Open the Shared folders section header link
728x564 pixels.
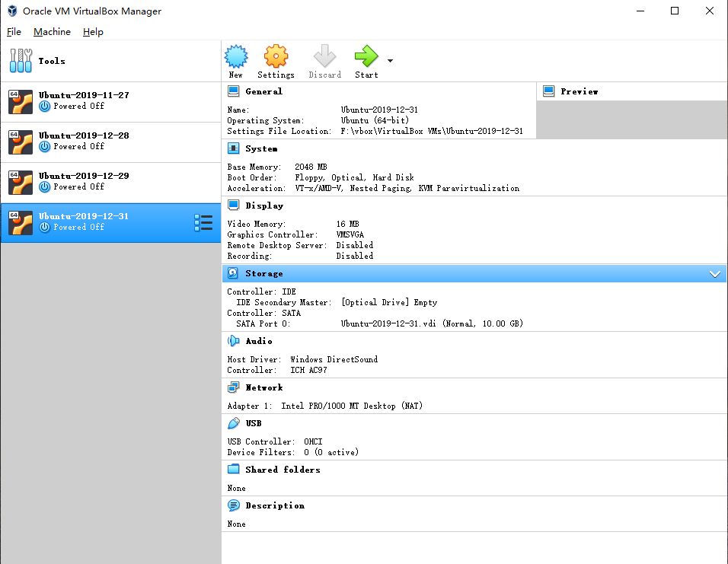[x=283, y=470]
